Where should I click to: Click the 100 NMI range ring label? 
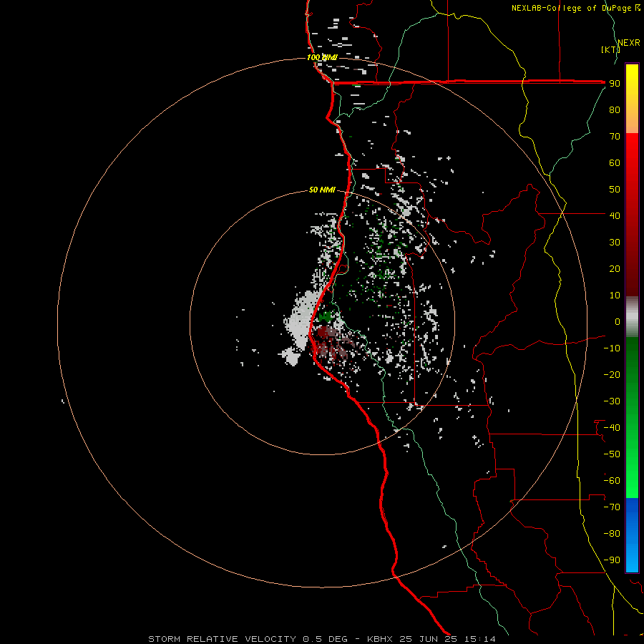(321, 57)
